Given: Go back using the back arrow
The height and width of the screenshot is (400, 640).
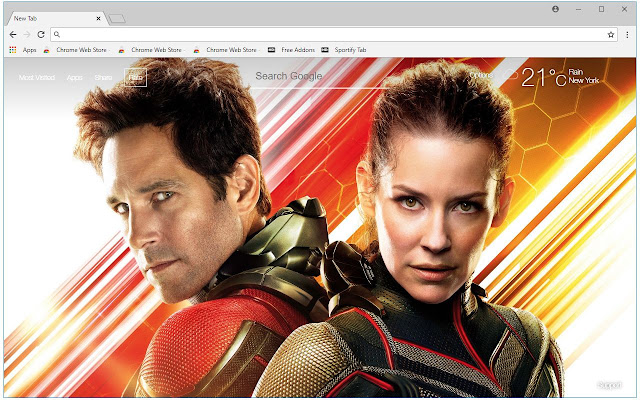Looking at the screenshot, I should click(13, 35).
